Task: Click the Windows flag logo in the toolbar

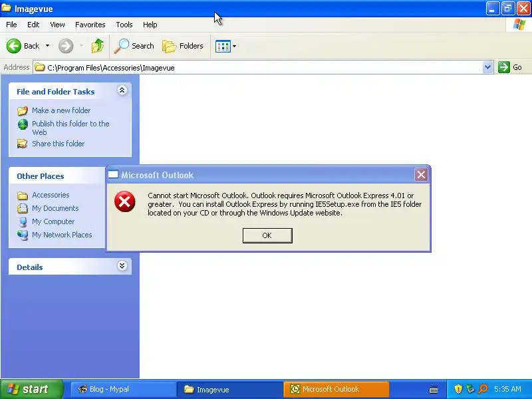Action: pyautogui.click(x=519, y=25)
